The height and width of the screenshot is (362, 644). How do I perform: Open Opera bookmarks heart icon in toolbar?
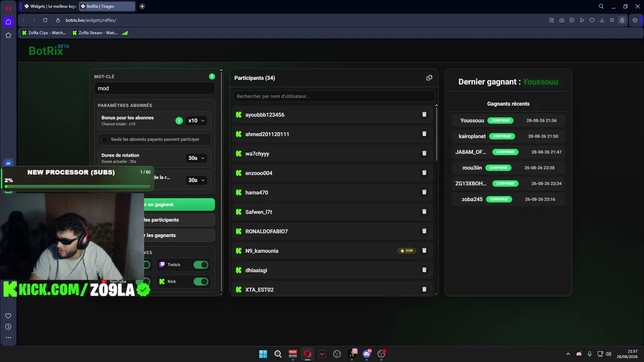[592, 20]
